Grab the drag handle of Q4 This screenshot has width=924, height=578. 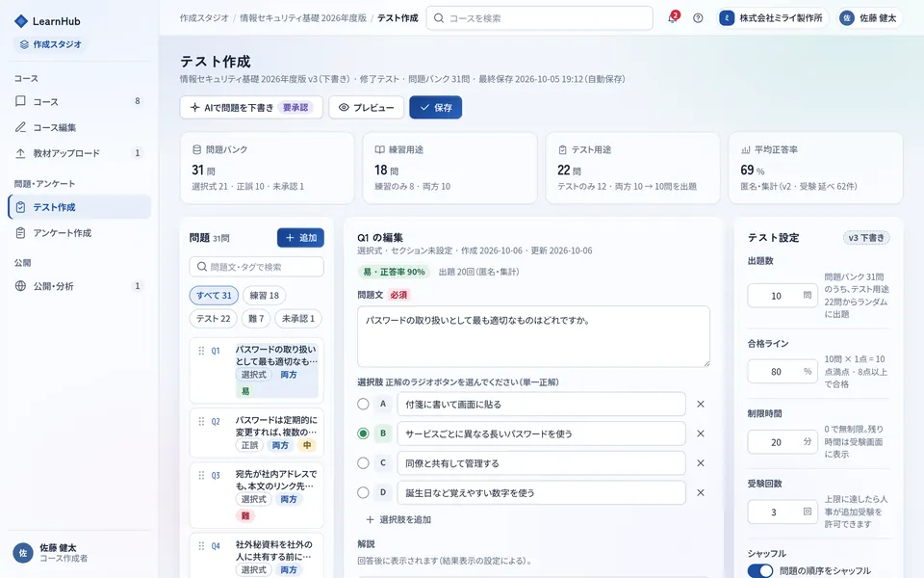click(x=201, y=545)
